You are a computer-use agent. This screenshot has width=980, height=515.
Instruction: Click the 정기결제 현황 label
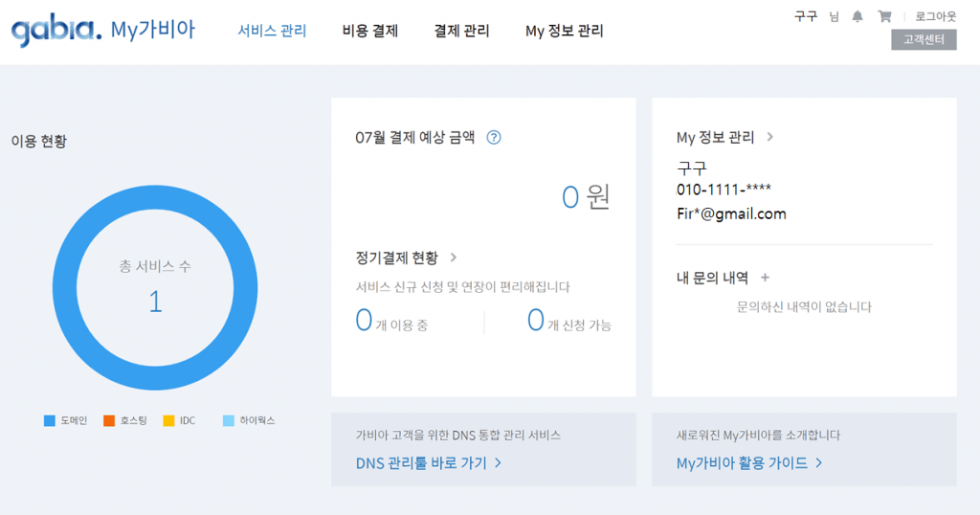[x=397, y=257]
